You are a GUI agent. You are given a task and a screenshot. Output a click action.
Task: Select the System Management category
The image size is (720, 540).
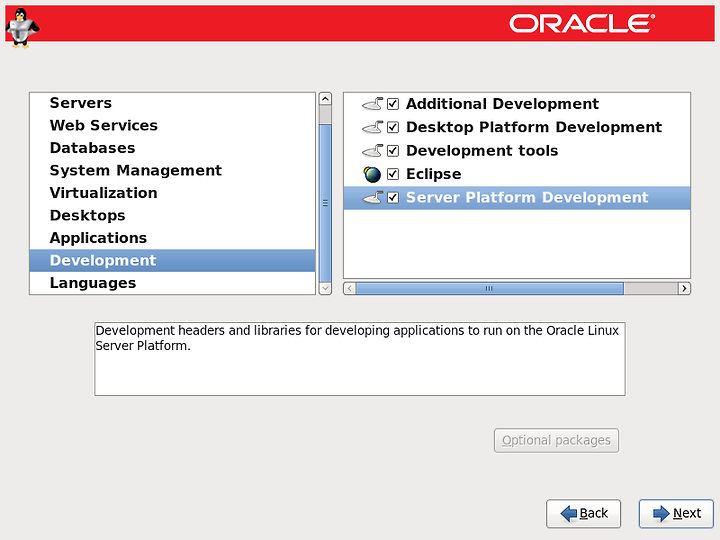click(x=172, y=170)
